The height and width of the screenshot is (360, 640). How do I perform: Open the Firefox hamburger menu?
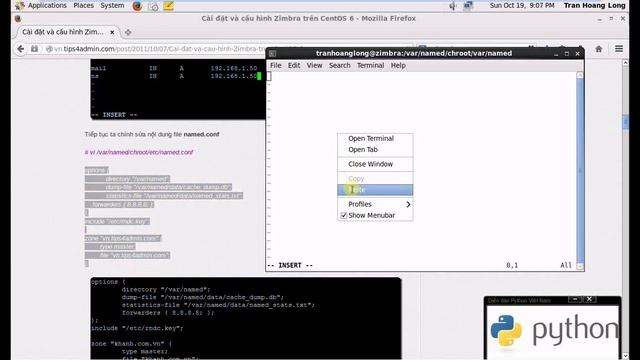[x=619, y=49]
